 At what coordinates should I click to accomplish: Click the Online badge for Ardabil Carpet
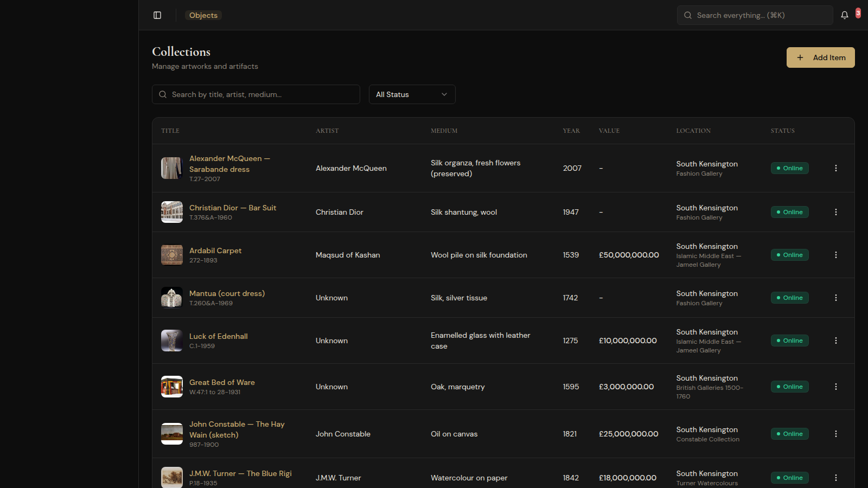coord(789,255)
